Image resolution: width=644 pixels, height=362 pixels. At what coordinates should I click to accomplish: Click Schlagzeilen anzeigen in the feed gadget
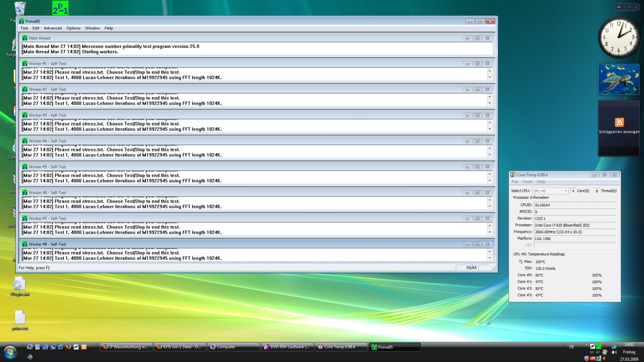coord(619,132)
